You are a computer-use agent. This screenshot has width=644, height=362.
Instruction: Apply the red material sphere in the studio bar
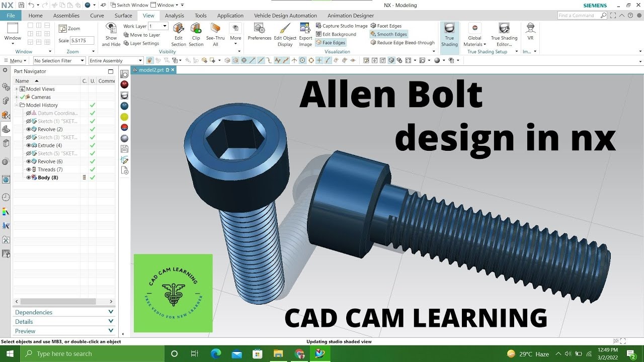pos(124,84)
